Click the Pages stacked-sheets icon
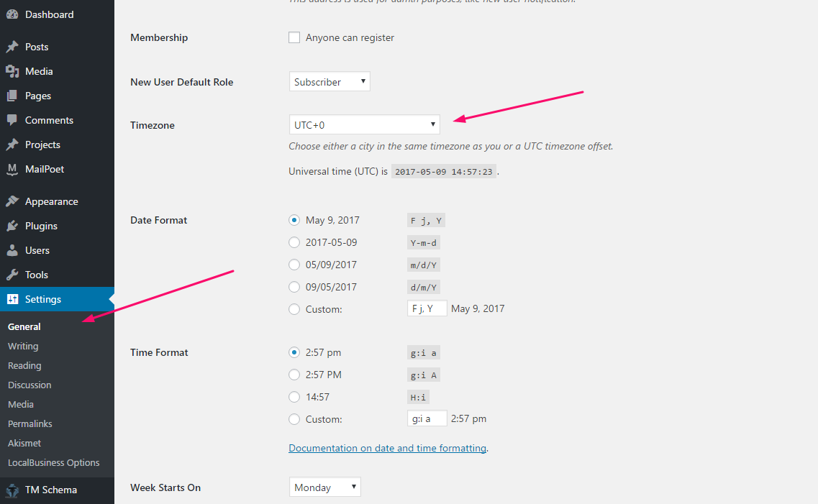The image size is (818, 504). (12, 96)
